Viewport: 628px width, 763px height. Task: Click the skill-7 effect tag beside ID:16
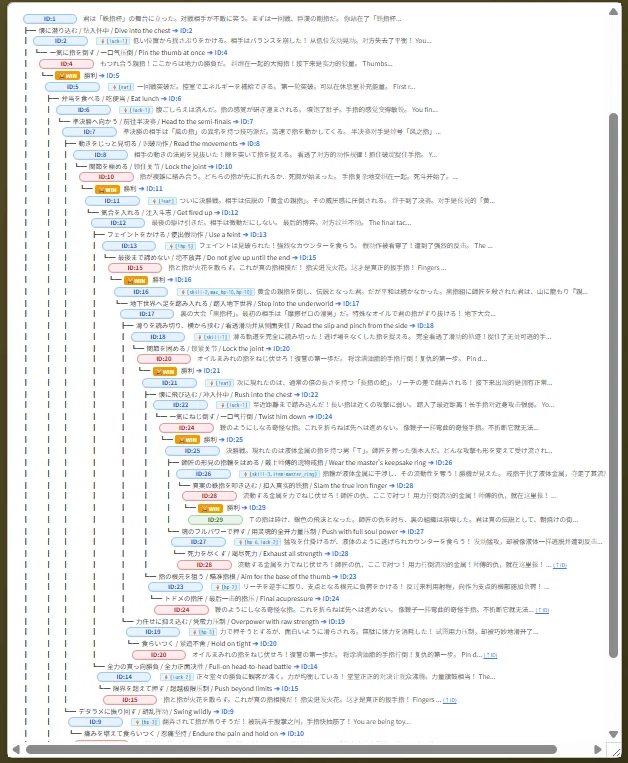tap(215, 292)
